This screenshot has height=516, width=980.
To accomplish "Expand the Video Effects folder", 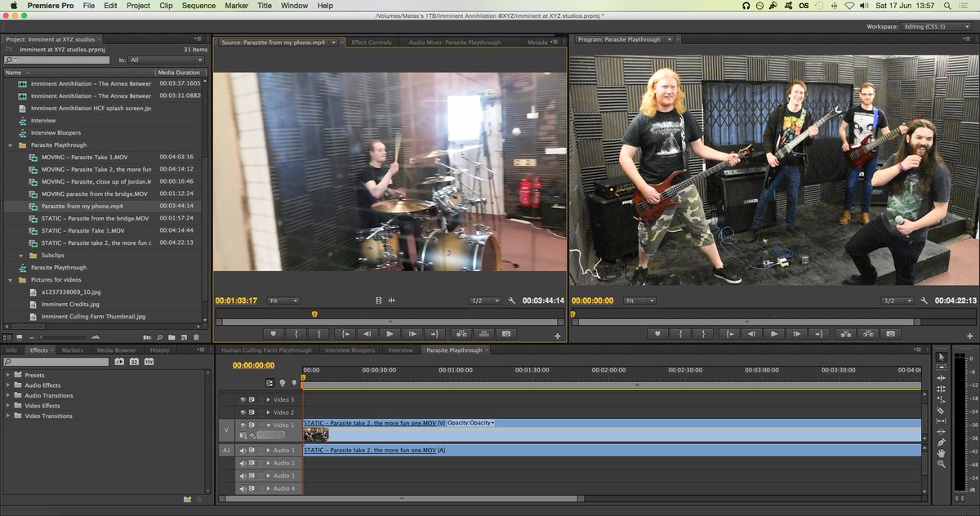I will click(9, 406).
